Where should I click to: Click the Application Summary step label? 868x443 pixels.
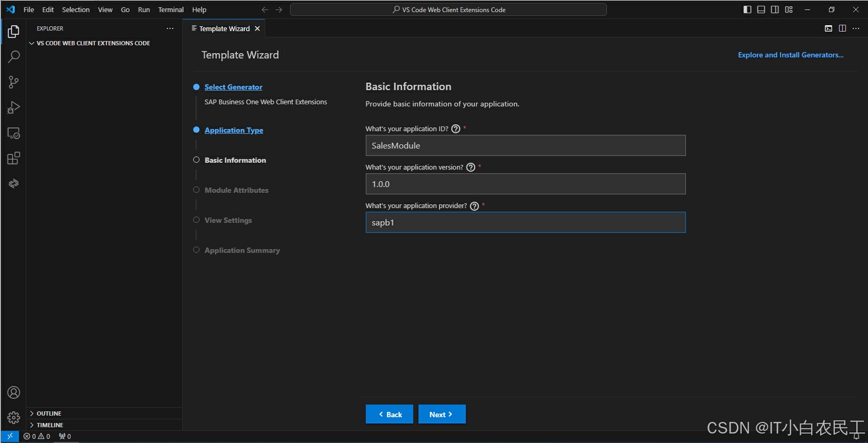tap(242, 250)
